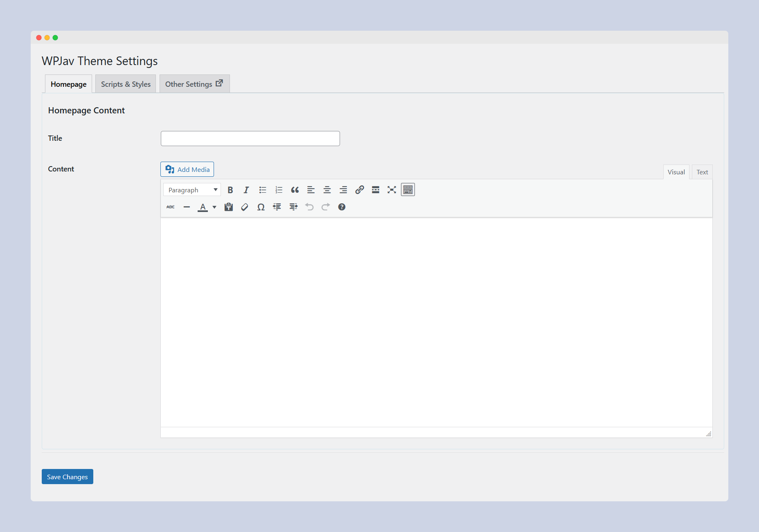Screen dimensions: 759x532
Task: Toggle bold formatting in editor toolbar
Action: pyautogui.click(x=230, y=190)
